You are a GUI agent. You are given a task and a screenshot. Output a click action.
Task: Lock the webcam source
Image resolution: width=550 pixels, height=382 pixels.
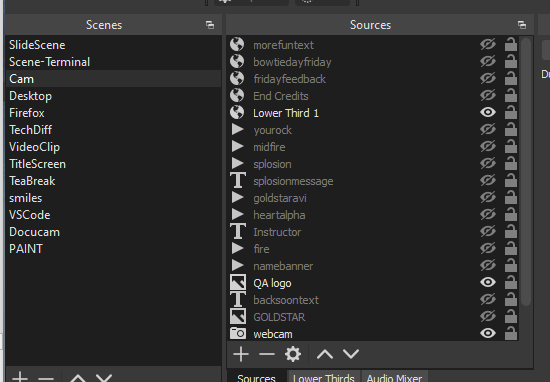coord(511,333)
